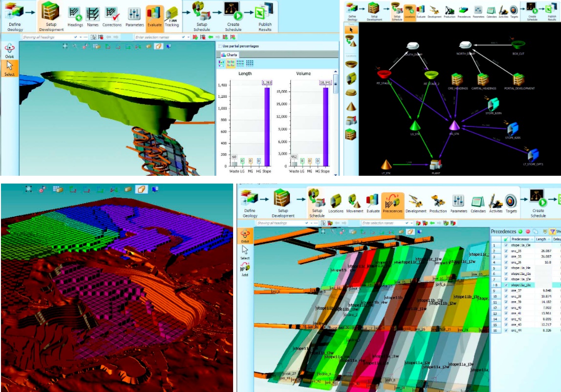561x392 pixels.
Task: Click the vertical scrollbar beside Volume chart
Action: 335,88
